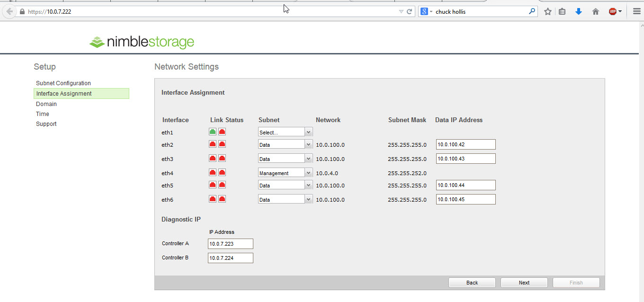
Task: Open the Firefox hamburger menu
Action: tap(637, 11)
